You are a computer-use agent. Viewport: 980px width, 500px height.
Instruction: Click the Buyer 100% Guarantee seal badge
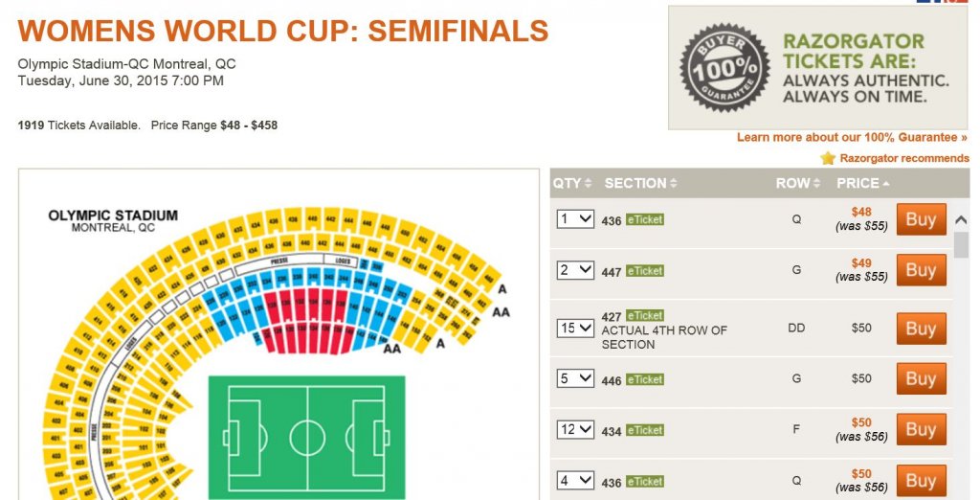coord(724,67)
